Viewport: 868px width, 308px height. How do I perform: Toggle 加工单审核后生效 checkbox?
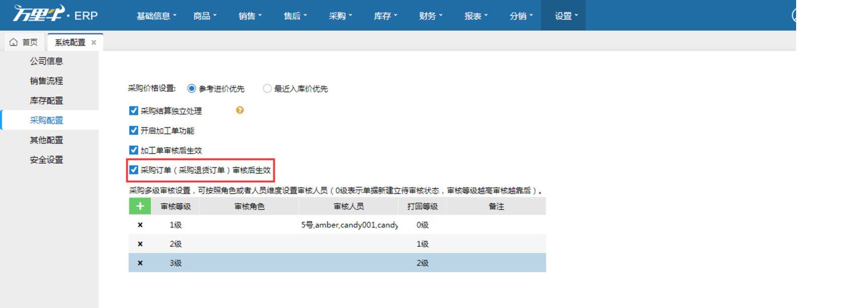point(134,150)
